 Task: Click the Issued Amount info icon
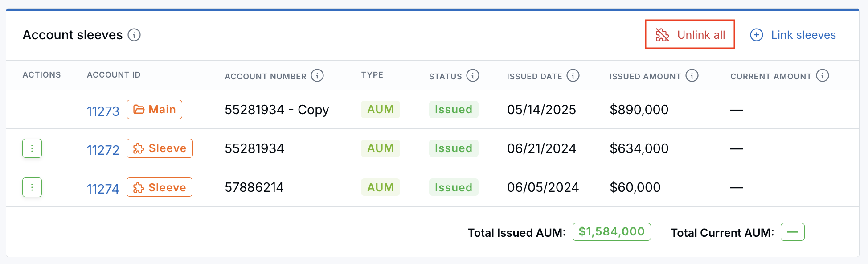click(692, 75)
